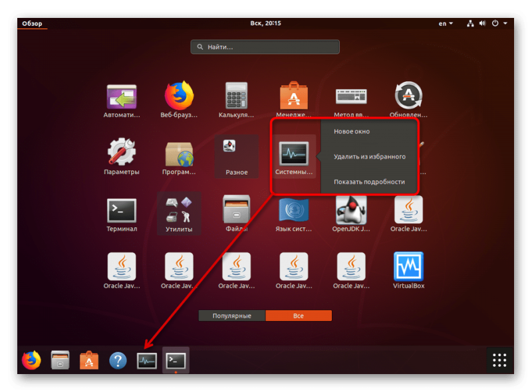Toggle the Show Applications grid button in the dock
This screenshot has width=532, height=392.
[x=499, y=360]
